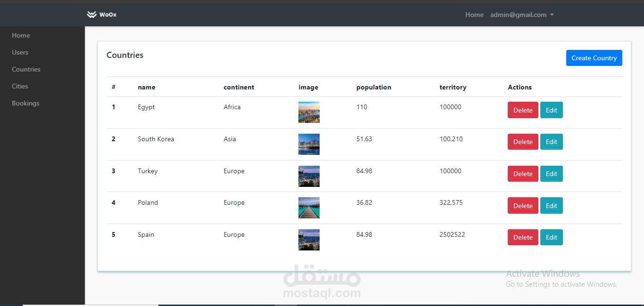Click the Asia continent cell
This screenshot has width=644, height=306.
point(230,139)
